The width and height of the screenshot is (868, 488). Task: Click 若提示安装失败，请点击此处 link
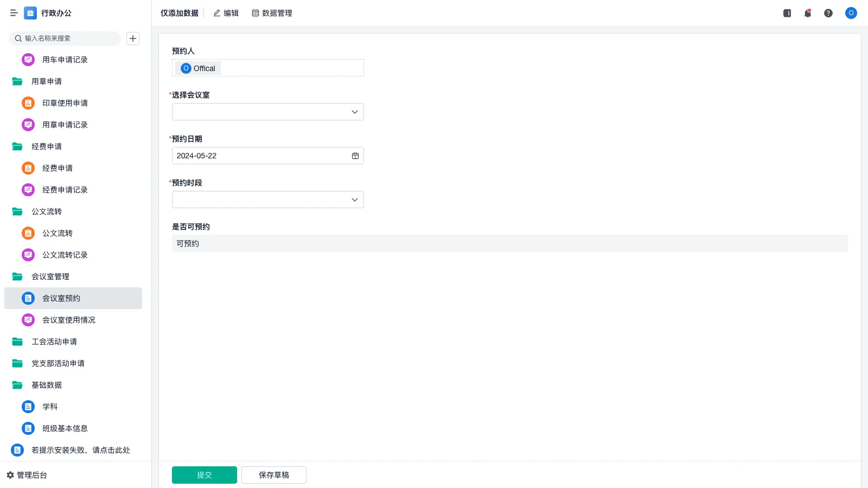73,450
